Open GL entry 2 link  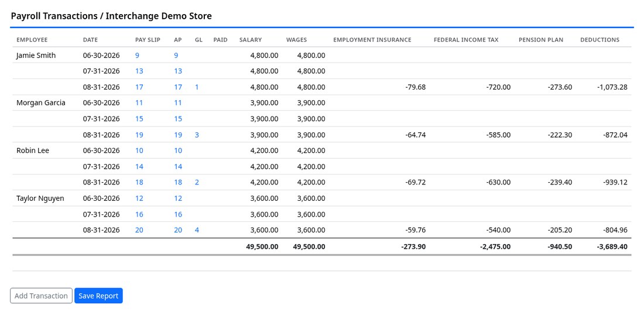tap(197, 182)
